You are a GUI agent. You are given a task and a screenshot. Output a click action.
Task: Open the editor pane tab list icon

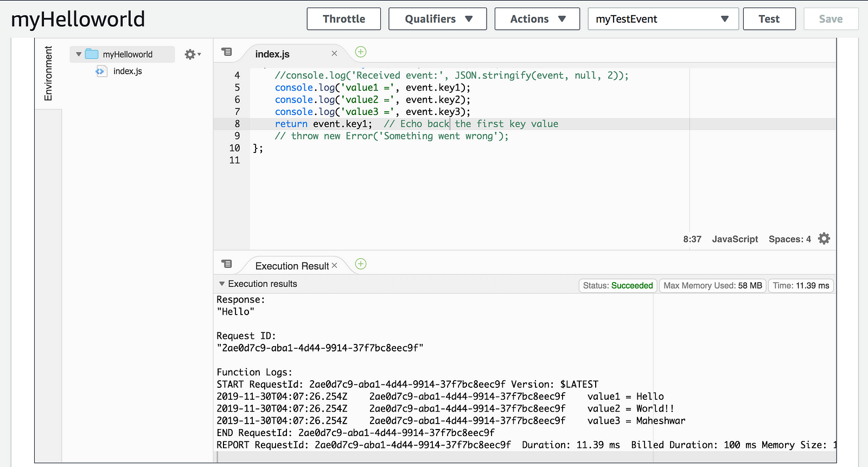point(227,52)
